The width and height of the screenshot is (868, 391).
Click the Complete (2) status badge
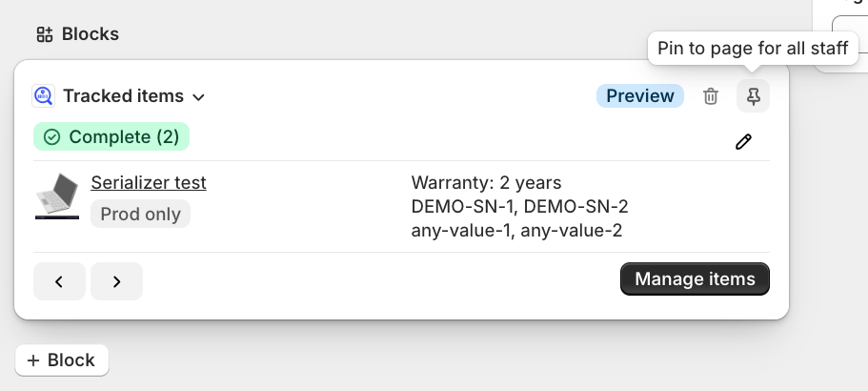pyautogui.click(x=111, y=137)
